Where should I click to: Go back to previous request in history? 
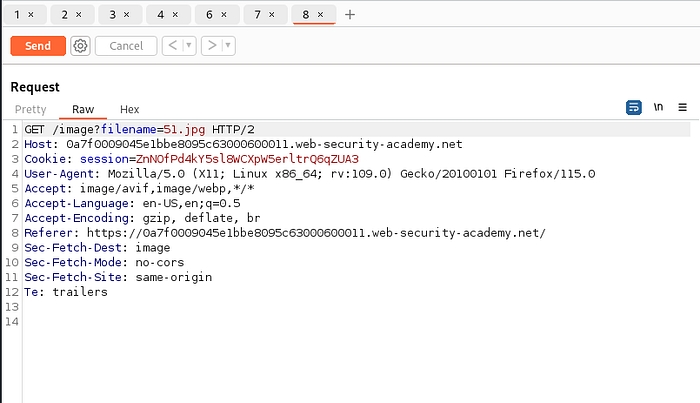coord(172,46)
